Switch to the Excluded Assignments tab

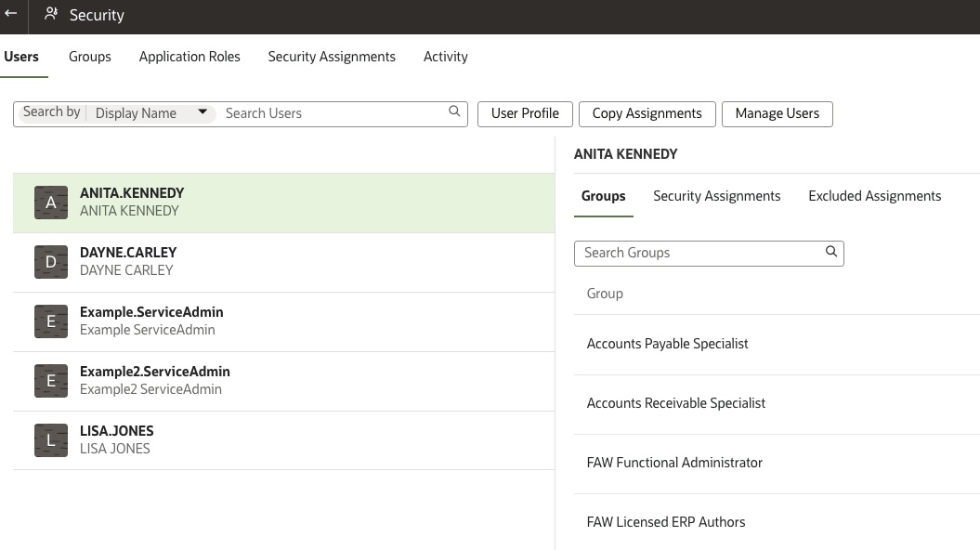point(874,196)
